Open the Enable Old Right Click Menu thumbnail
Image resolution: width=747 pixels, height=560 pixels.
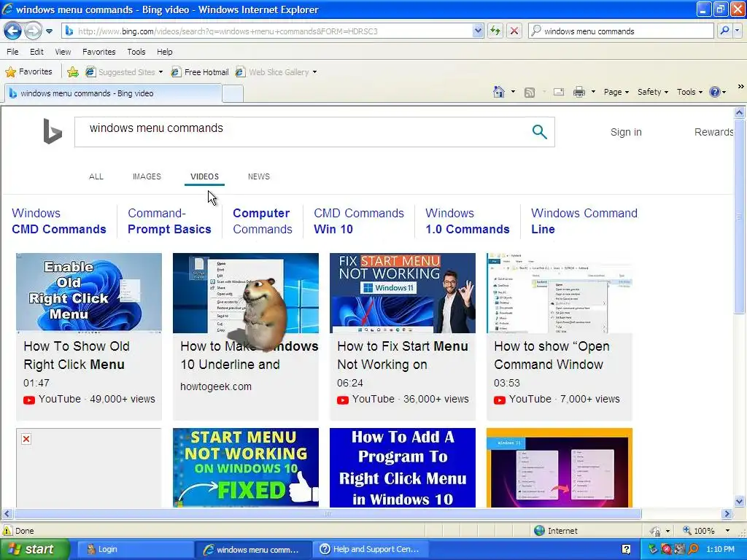89,293
